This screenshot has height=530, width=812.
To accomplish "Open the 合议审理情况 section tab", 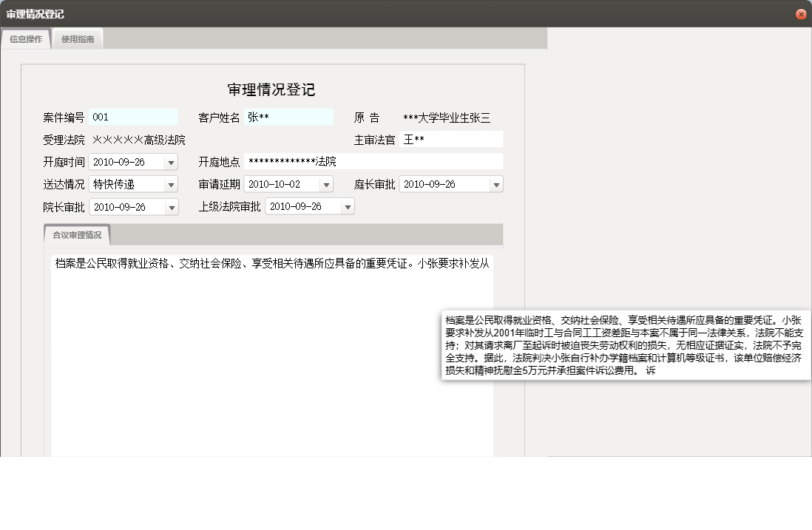I will click(x=78, y=235).
